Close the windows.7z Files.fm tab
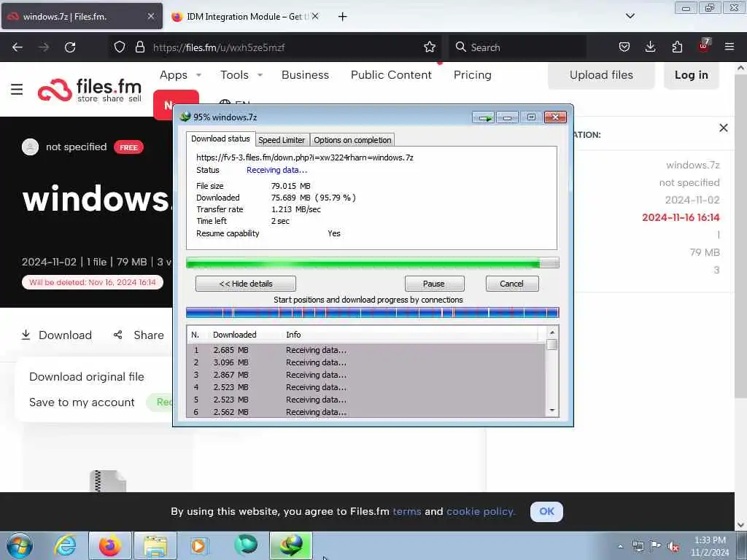This screenshot has height=560, width=747. coord(150,16)
